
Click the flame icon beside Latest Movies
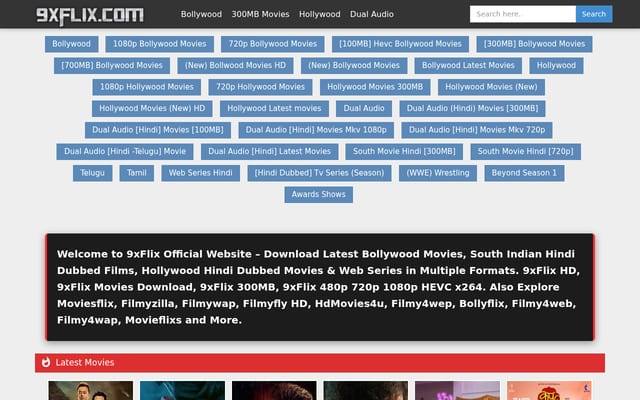point(46,362)
